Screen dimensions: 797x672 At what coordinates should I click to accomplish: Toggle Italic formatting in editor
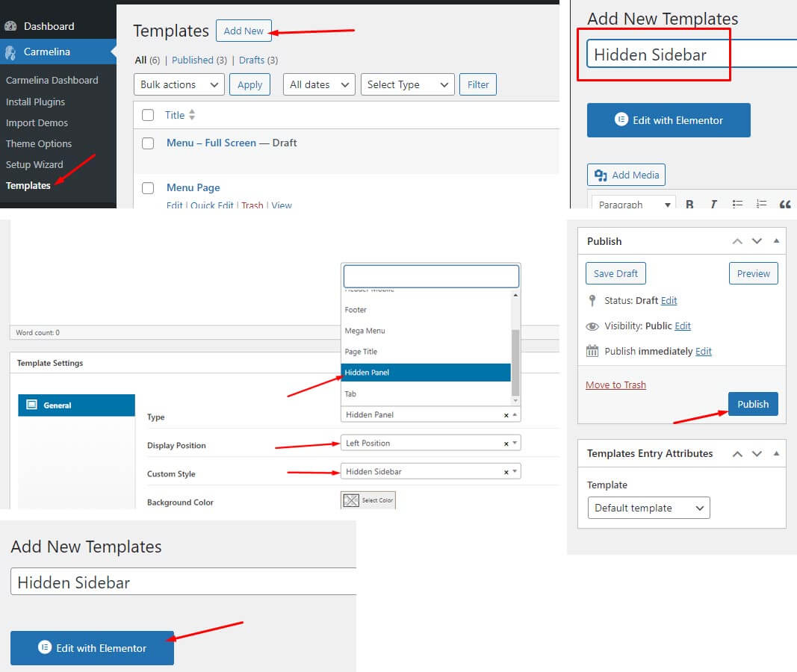click(x=713, y=204)
